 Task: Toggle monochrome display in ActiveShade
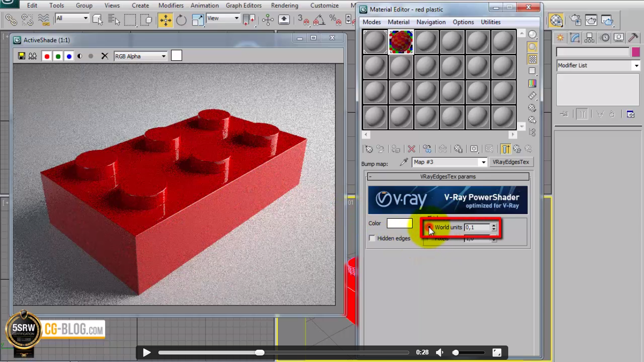(91, 56)
